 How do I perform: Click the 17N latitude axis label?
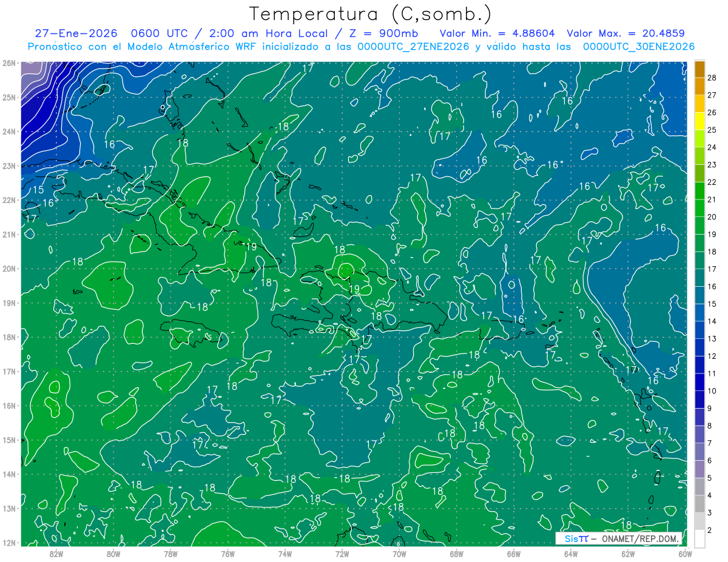point(8,371)
